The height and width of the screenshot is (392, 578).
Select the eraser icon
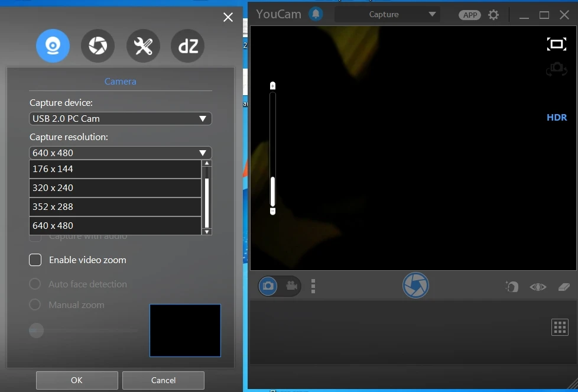tap(564, 287)
